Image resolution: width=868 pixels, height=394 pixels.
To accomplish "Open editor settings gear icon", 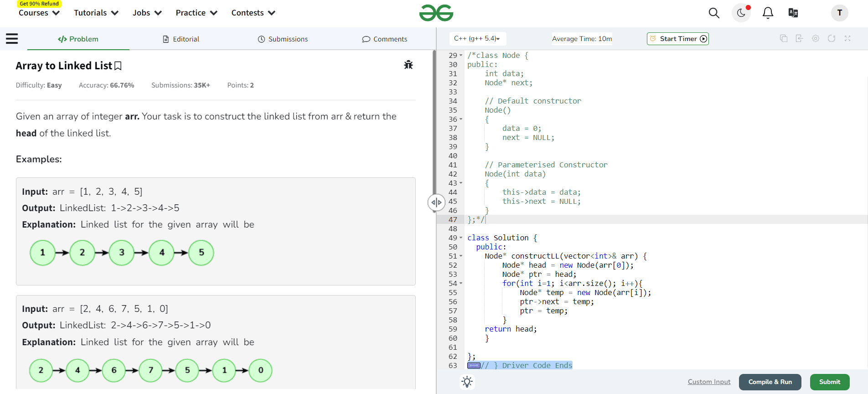I will 816,39.
